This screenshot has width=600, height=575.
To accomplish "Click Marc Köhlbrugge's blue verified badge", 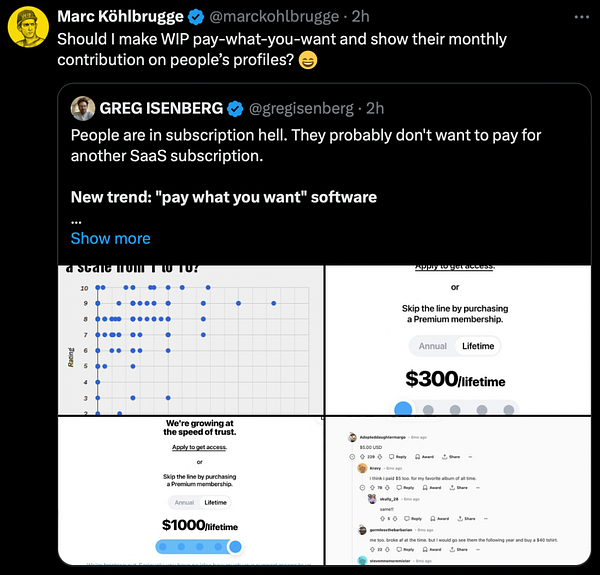I will pyautogui.click(x=196, y=17).
